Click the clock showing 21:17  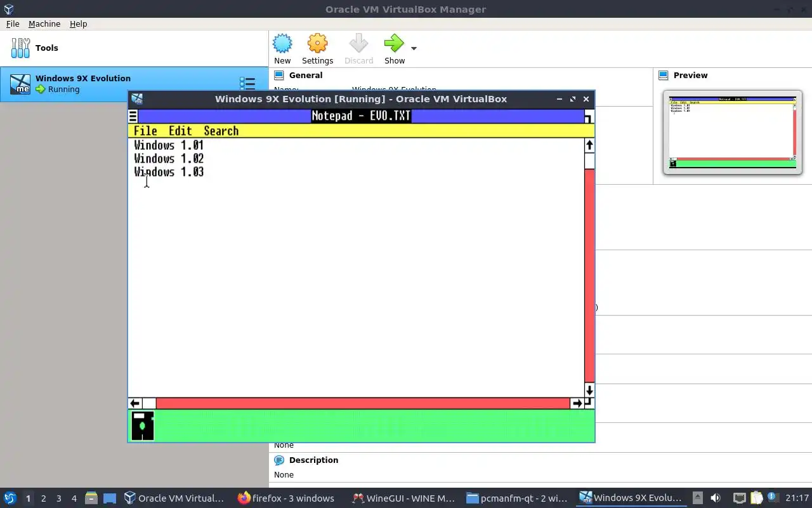(797, 498)
